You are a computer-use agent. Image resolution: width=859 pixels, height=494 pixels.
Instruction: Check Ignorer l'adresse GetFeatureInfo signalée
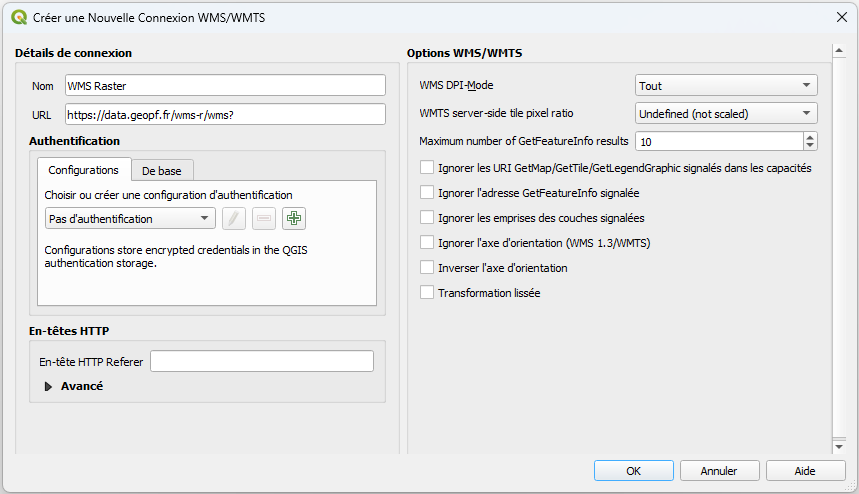click(427, 193)
